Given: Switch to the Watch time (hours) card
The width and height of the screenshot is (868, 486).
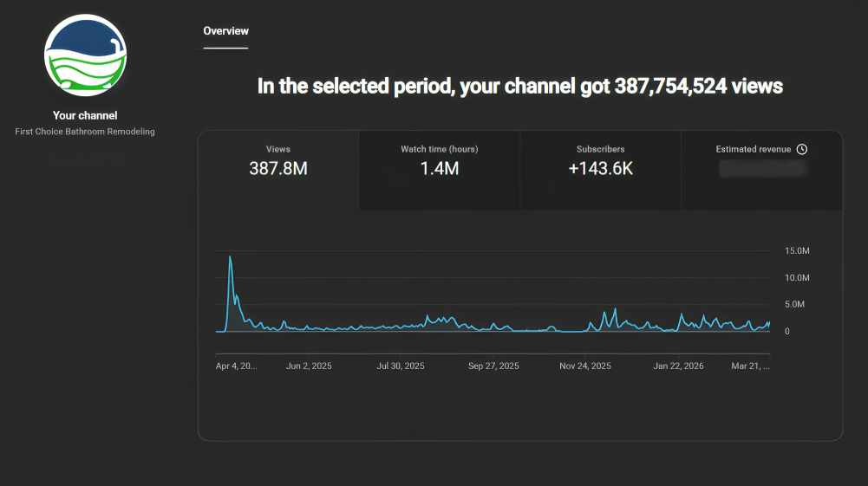Looking at the screenshot, I should (439, 170).
